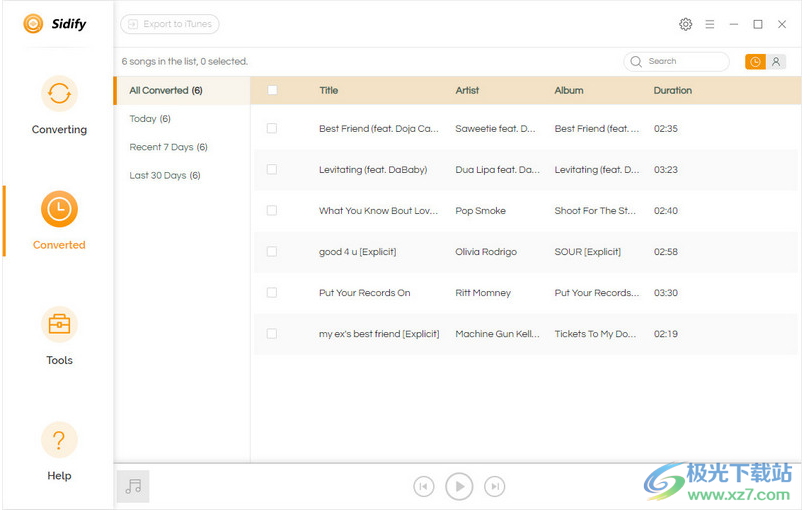
Task: Select song good 4 u [Explicit]
Action: coord(357,252)
